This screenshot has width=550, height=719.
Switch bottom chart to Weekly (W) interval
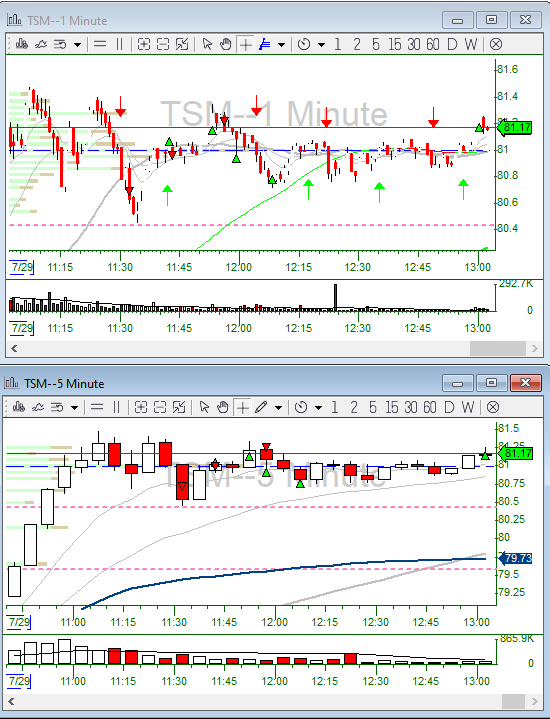click(x=467, y=407)
